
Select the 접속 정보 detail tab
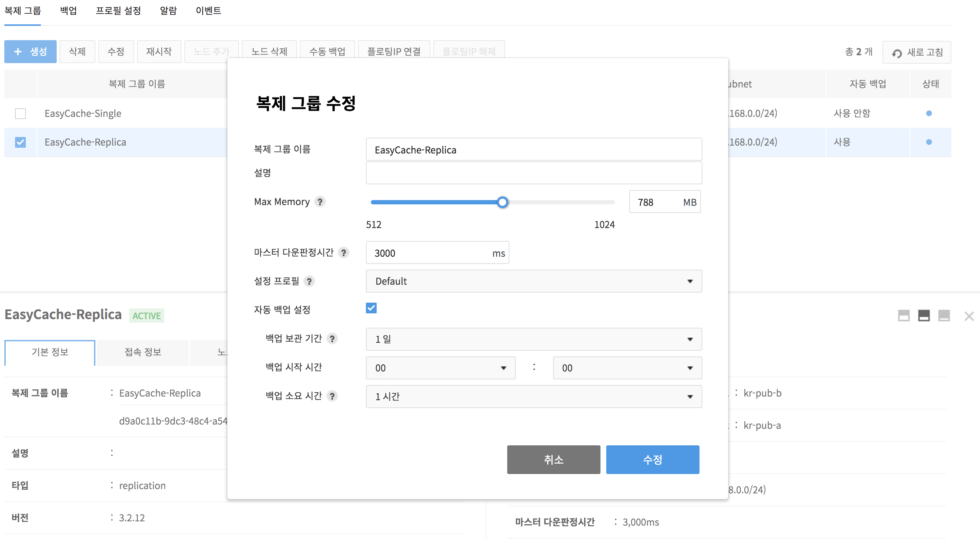pos(143,352)
